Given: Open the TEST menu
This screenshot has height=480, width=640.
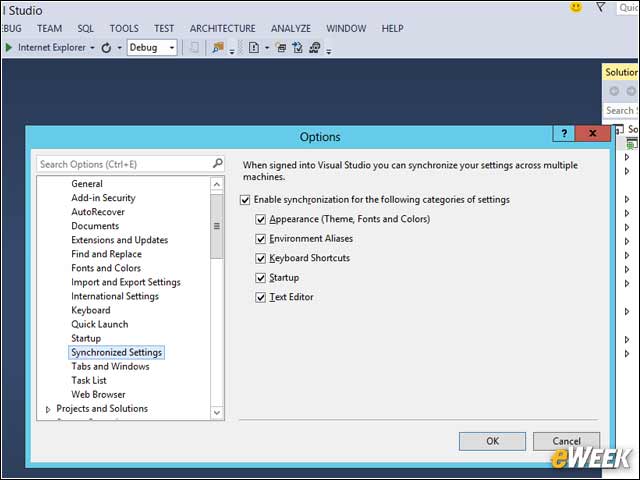Looking at the screenshot, I should (x=164, y=29).
